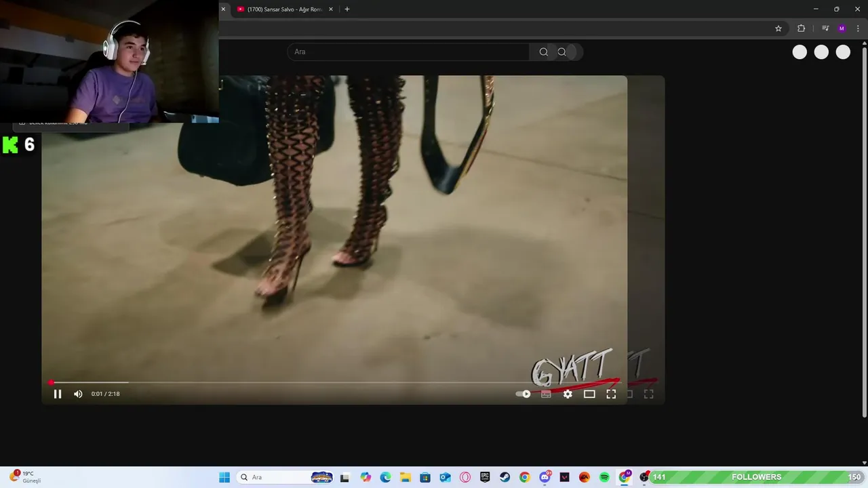Toggle the autoplay switch in player controls

point(524,394)
